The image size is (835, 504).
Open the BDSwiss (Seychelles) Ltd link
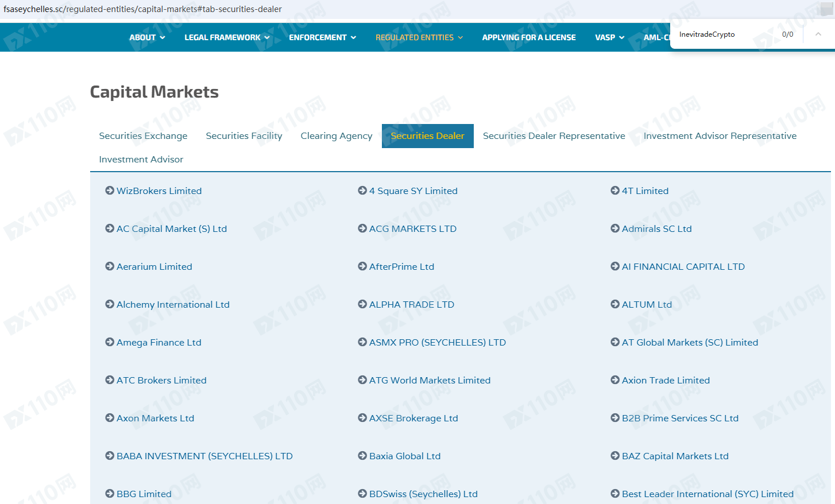(x=423, y=494)
